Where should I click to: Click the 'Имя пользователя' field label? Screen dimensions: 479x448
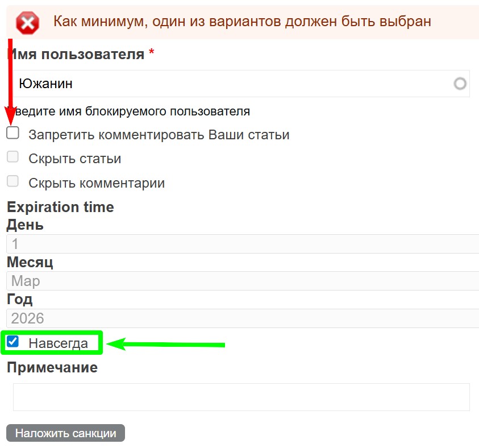tap(76, 55)
